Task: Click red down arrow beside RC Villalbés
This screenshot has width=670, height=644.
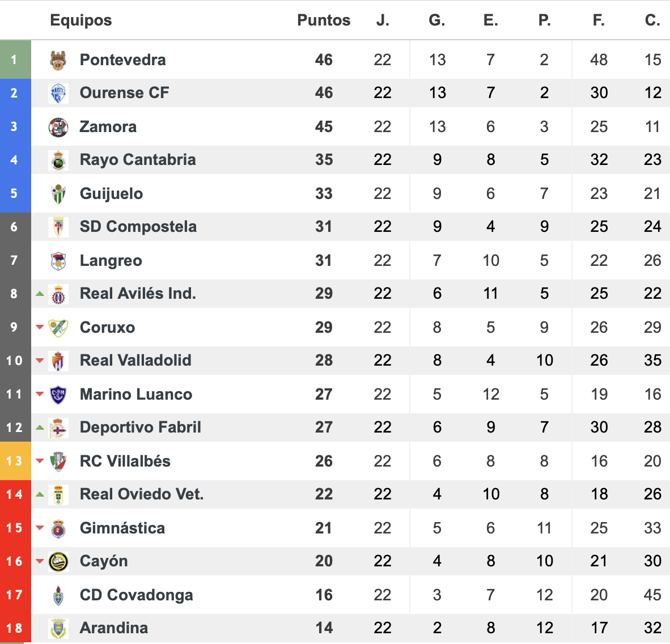Action: pos(40,461)
